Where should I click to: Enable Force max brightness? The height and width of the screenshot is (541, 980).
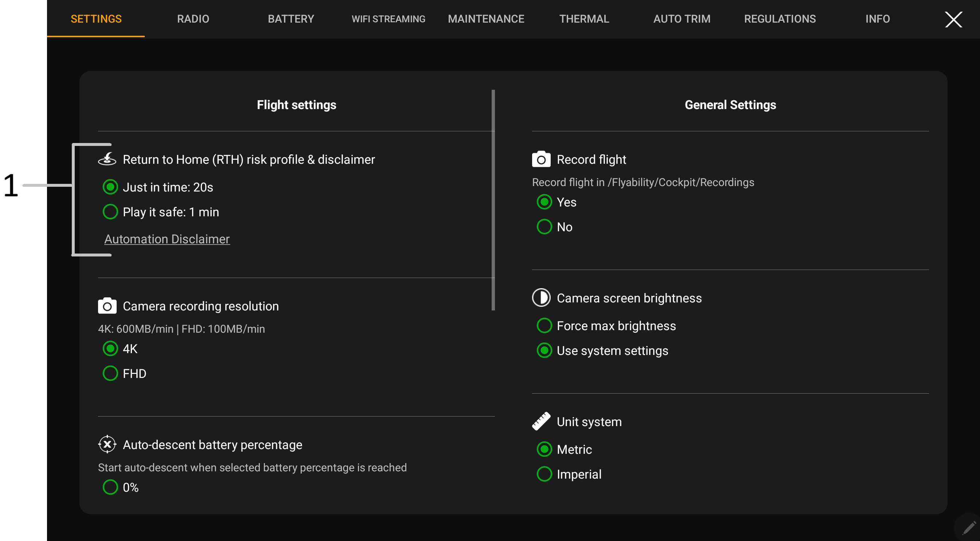tap(544, 326)
